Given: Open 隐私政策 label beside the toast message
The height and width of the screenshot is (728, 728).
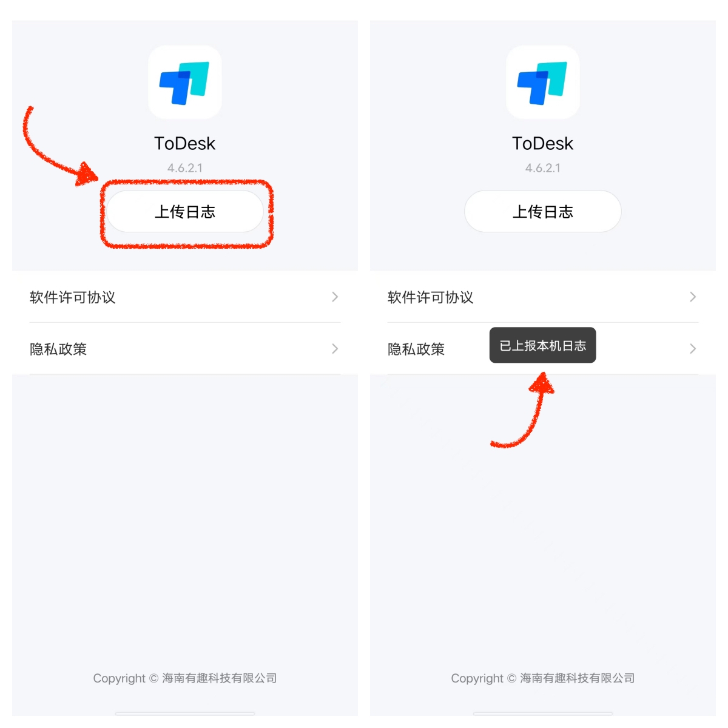Looking at the screenshot, I should (416, 349).
